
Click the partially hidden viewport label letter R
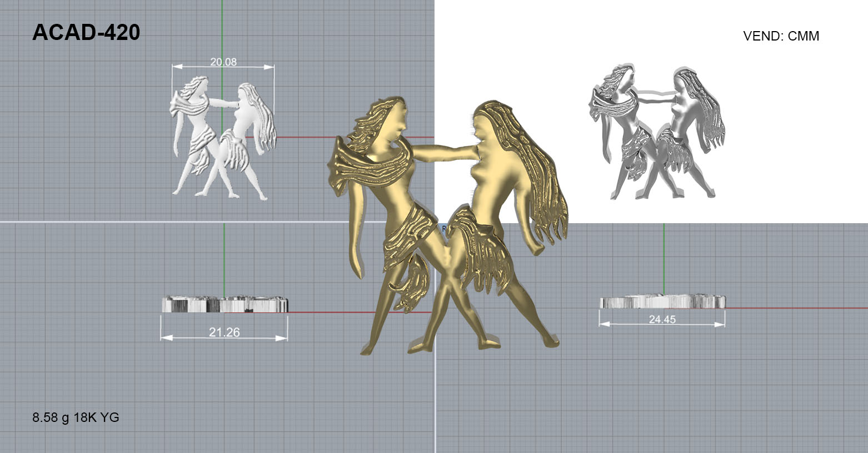(x=443, y=228)
